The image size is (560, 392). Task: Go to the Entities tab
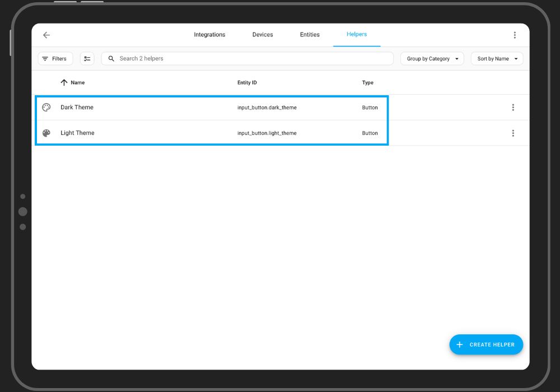point(310,35)
